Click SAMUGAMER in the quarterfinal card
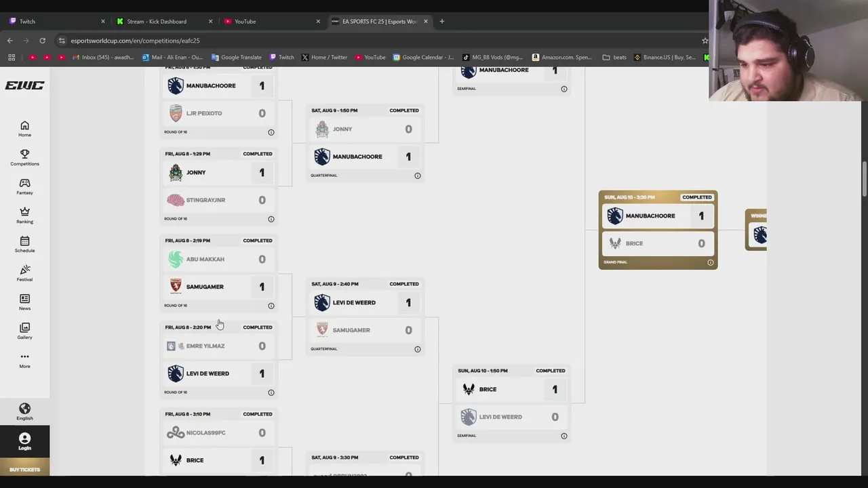Screen dimensions: 868x488 coord(351,330)
